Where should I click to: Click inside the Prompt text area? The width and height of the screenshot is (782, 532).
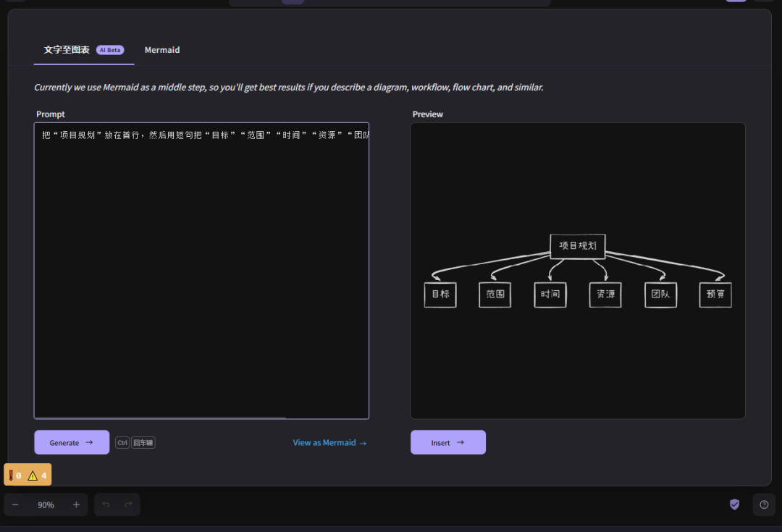[201, 271]
